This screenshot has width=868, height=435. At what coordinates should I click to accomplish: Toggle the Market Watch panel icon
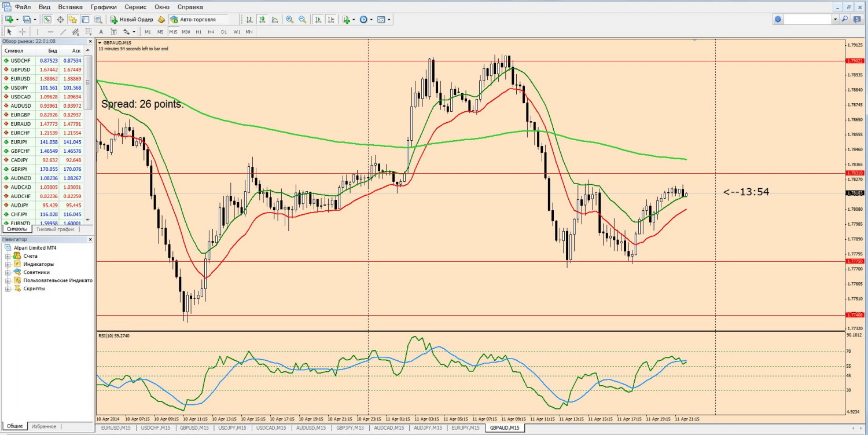point(47,19)
